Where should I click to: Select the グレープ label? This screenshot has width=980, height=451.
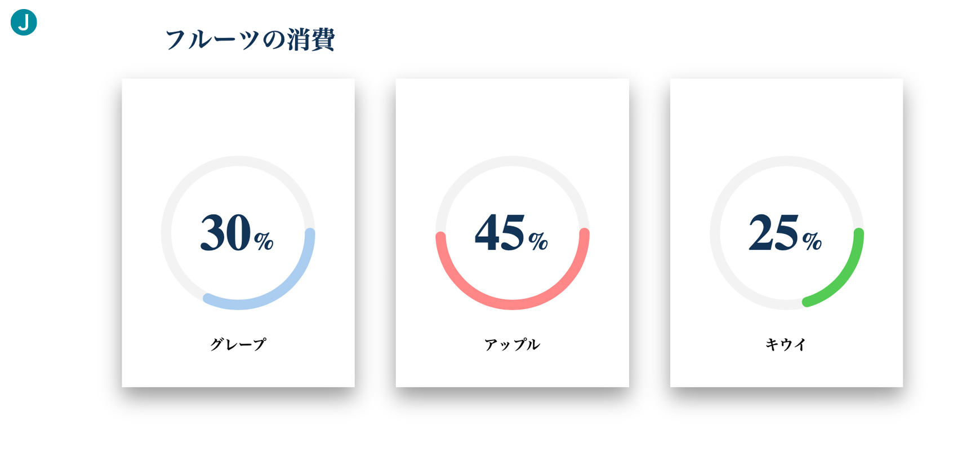pyautogui.click(x=238, y=344)
